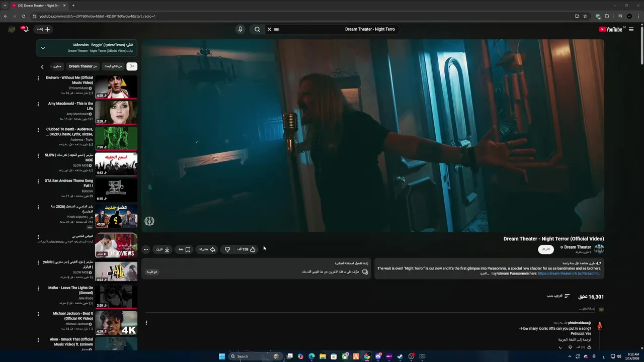Viewport: 644px width, 362px height.
Task: Click the voice search microphone icon
Action: click(240, 29)
